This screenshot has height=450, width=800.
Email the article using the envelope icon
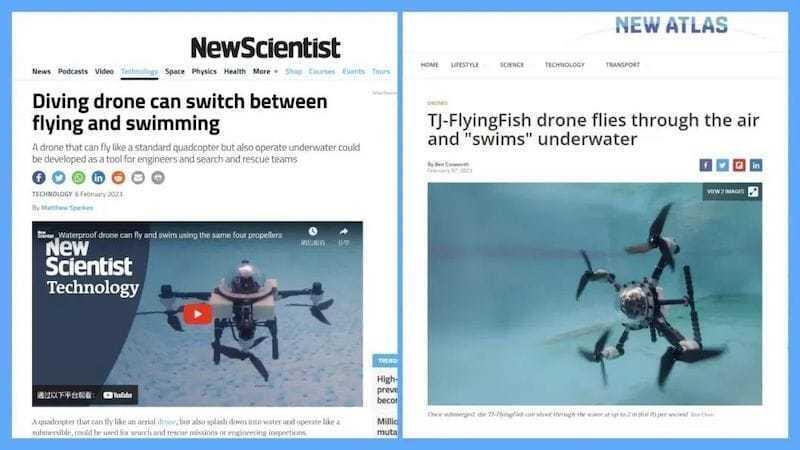pos(138,178)
